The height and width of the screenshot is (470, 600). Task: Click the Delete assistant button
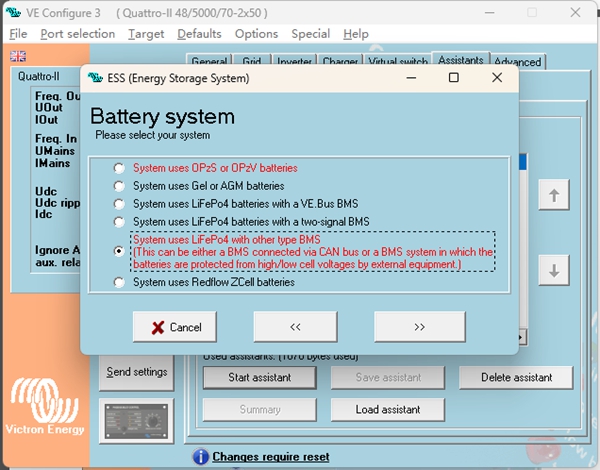[516, 378]
